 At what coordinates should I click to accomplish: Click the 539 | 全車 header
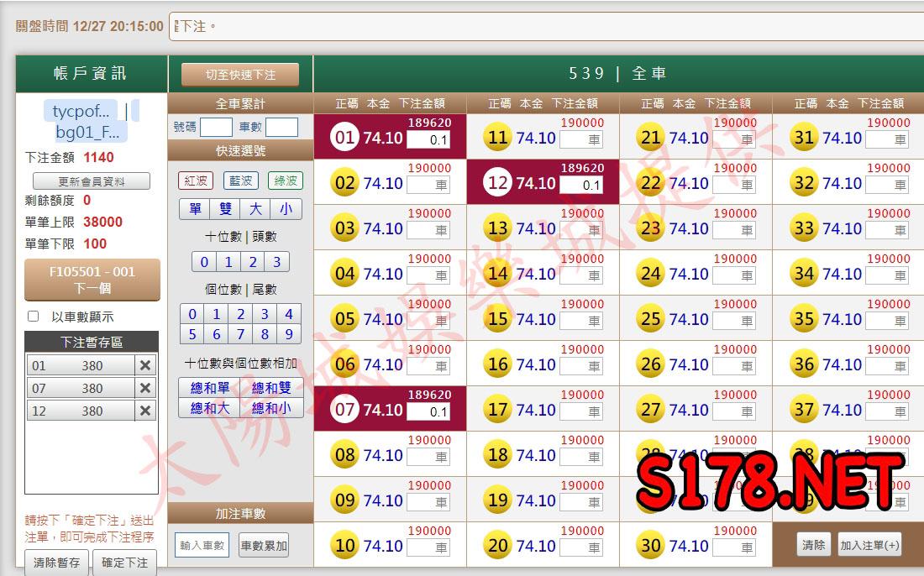point(618,73)
